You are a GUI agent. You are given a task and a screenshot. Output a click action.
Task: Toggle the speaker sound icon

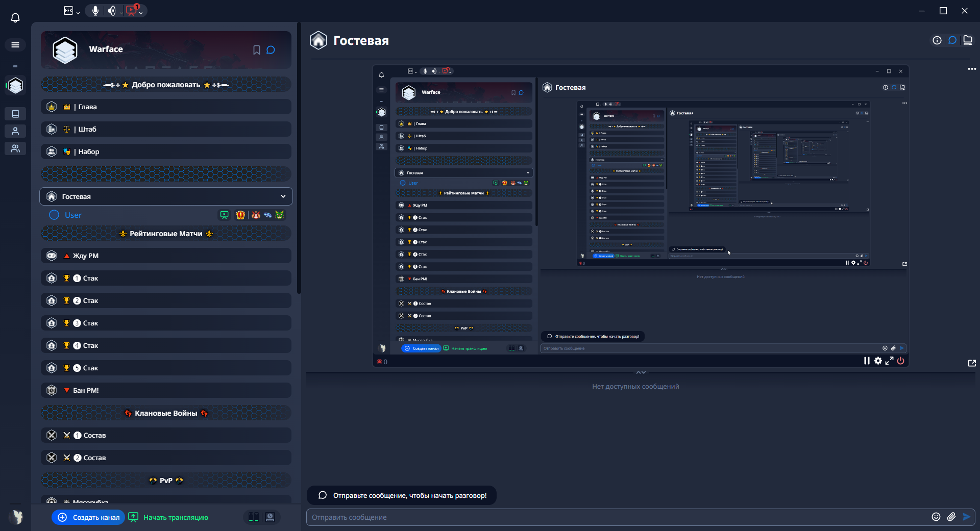(x=112, y=11)
